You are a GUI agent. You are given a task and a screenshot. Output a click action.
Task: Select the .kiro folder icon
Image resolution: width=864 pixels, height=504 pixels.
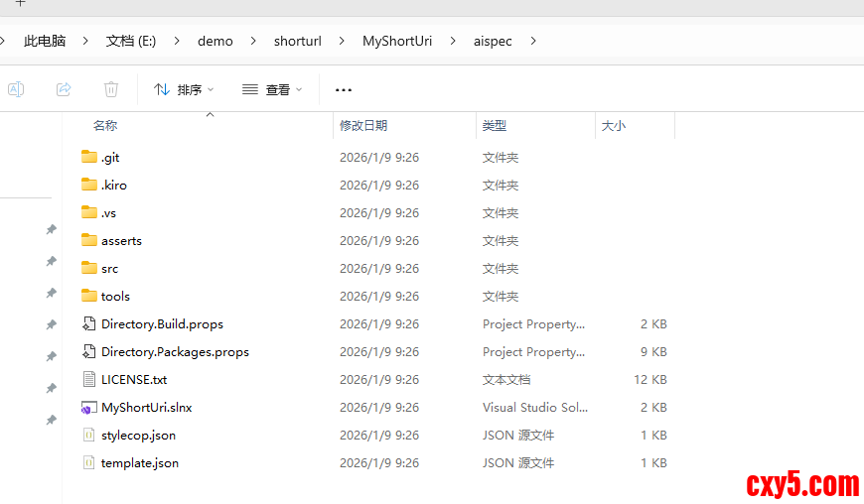(89, 185)
